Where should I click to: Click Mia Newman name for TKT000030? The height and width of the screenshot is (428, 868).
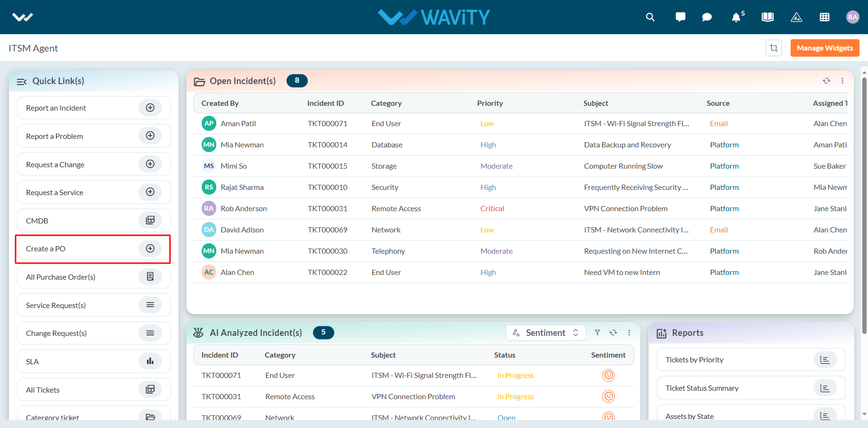click(x=242, y=251)
